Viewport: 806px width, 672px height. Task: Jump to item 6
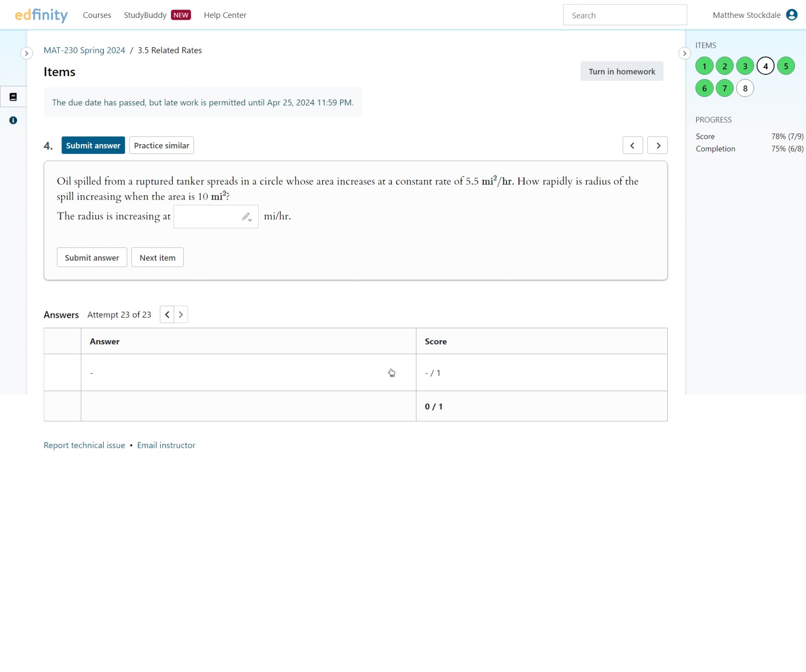705,89
